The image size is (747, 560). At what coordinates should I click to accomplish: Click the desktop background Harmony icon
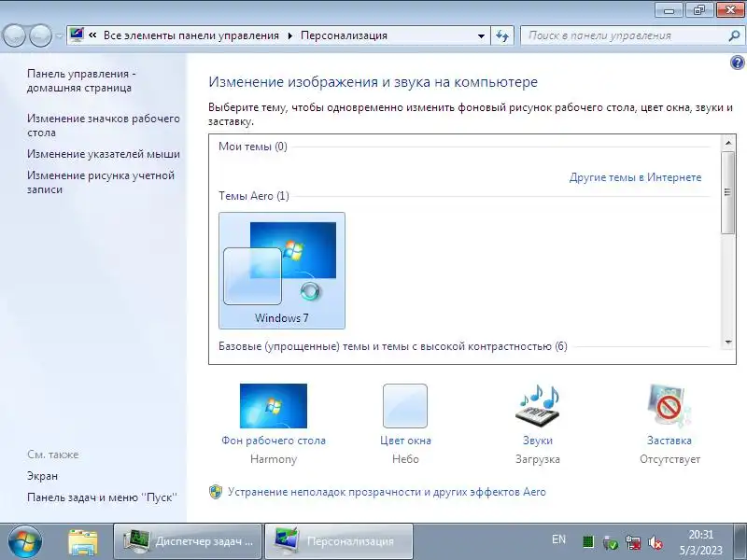tap(274, 406)
